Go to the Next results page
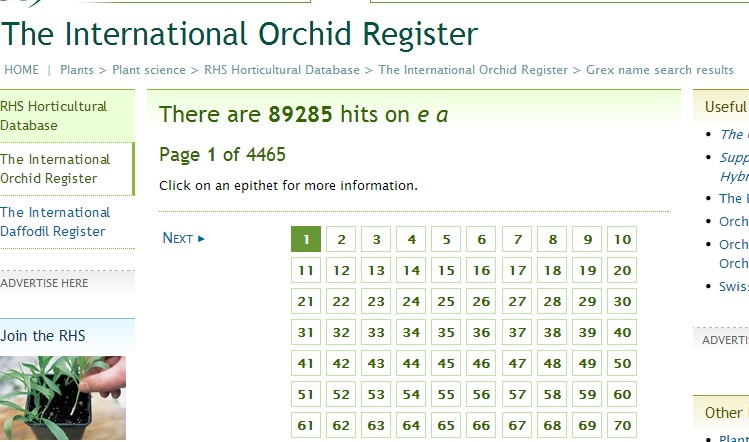The width and height of the screenshot is (749, 442). point(183,238)
